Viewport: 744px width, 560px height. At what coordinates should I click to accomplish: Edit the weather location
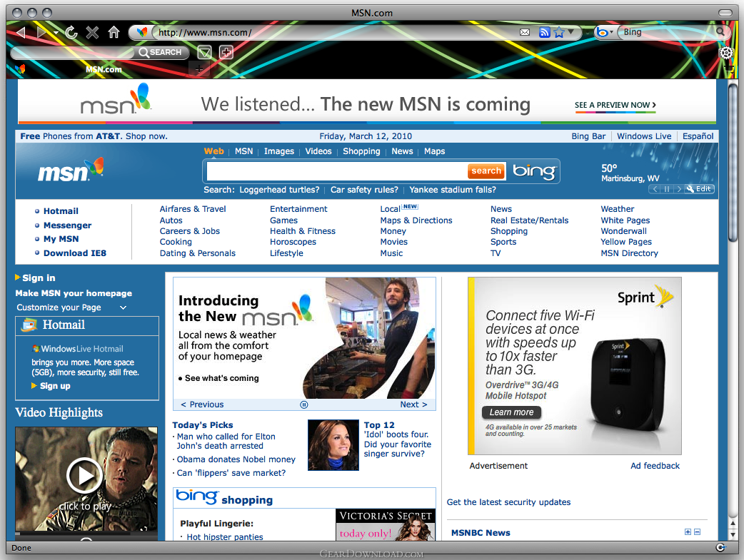coord(700,189)
